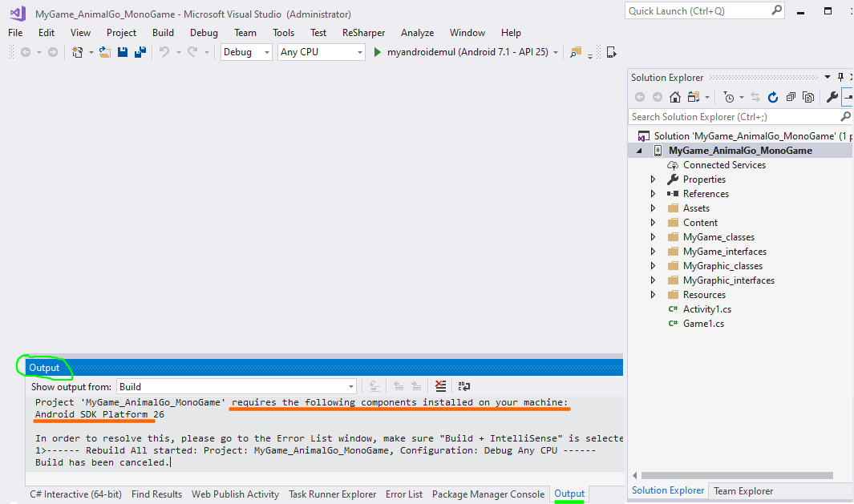The width and height of the screenshot is (854, 504).
Task: Expand the Content folder node
Action: (x=654, y=223)
